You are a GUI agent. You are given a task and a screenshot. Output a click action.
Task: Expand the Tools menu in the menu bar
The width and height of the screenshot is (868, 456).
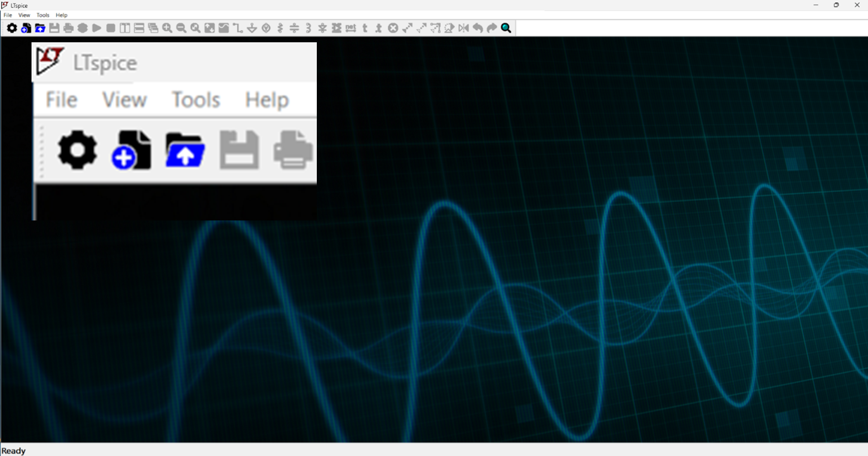(x=43, y=15)
